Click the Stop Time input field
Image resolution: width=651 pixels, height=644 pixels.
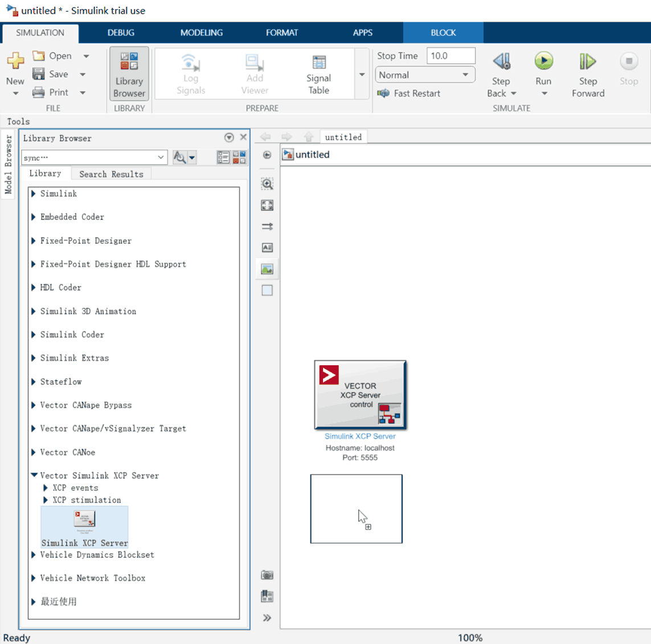451,56
